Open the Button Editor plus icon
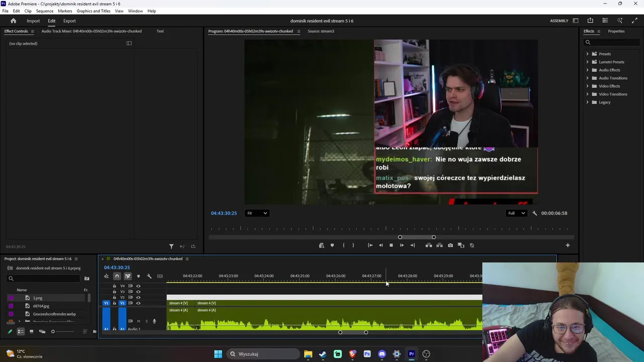Viewport: 644px width, 362px height. click(568, 245)
